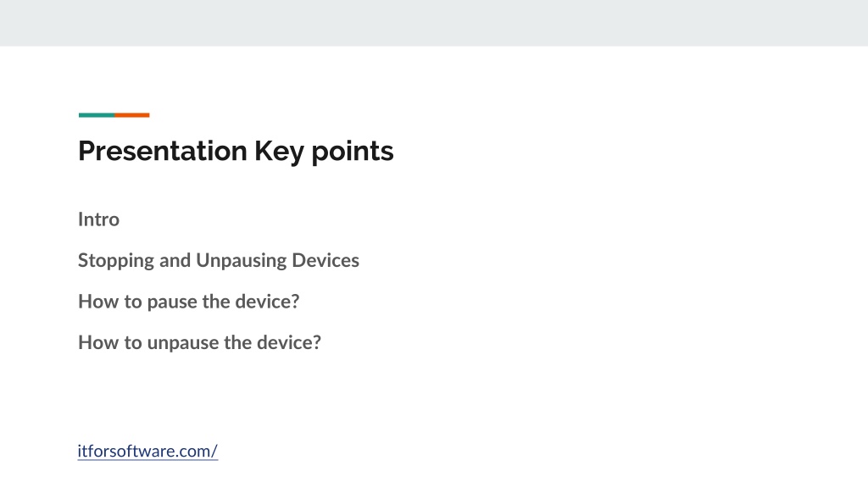Click the trailing slash of the itforsoftware link
The width and height of the screenshot is (868, 488).
point(214,451)
